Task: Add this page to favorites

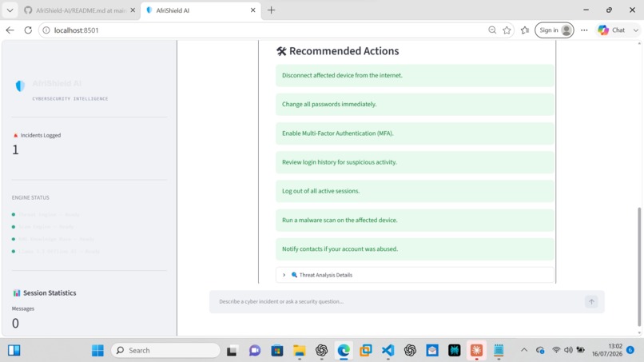Action: tap(507, 30)
